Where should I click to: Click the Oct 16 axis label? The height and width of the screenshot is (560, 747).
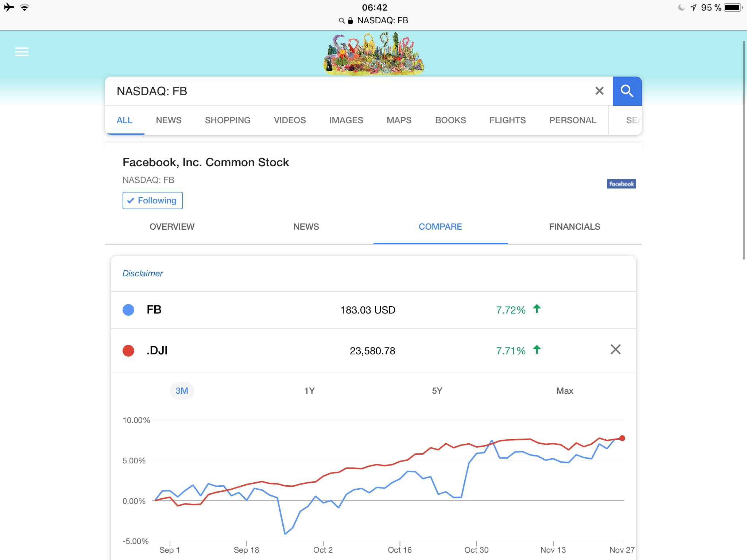(x=400, y=550)
